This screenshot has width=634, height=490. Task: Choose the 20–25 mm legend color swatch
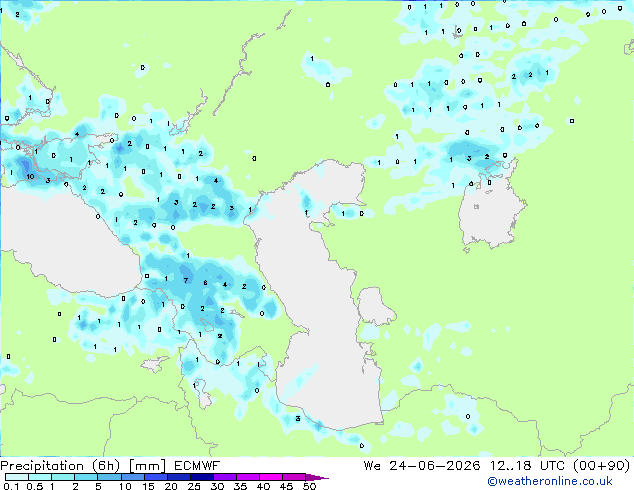pyautogui.click(x=179, y=477)
